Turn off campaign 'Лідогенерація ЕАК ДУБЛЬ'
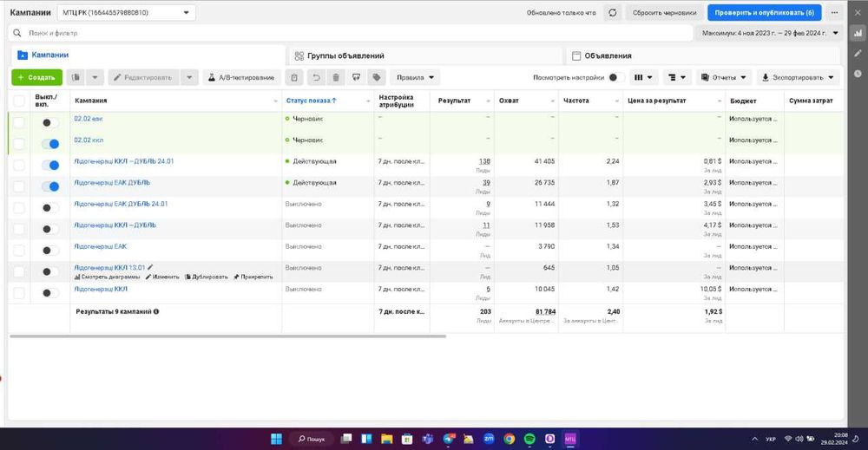This screenshot has height=450, width=868. point(50,186)
